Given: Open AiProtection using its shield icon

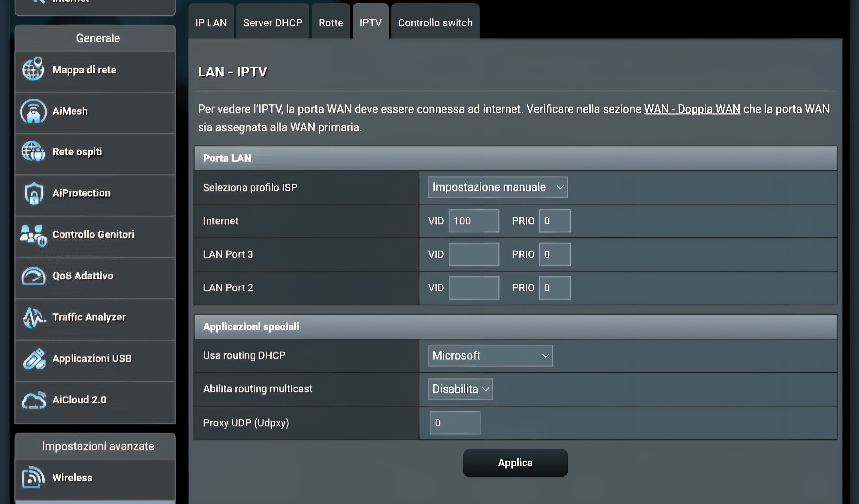Looking at the screenshot, I should coord(34,193).
